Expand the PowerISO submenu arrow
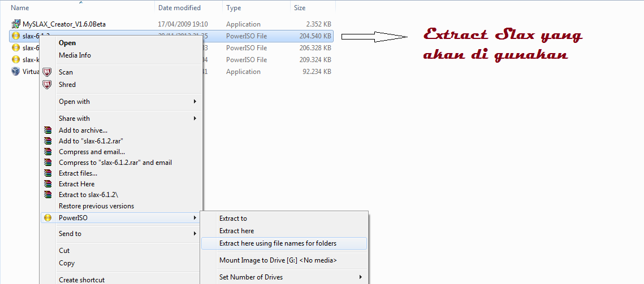The image size is (644, 284). tap(195, 218)
